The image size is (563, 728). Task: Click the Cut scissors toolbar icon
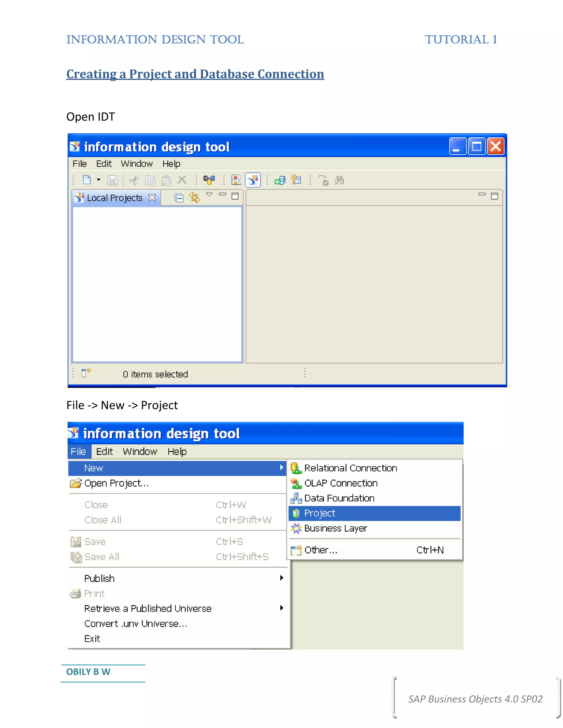134,180
